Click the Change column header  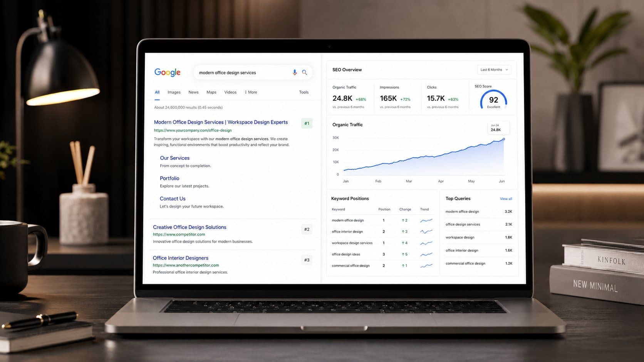pos(405,210)
